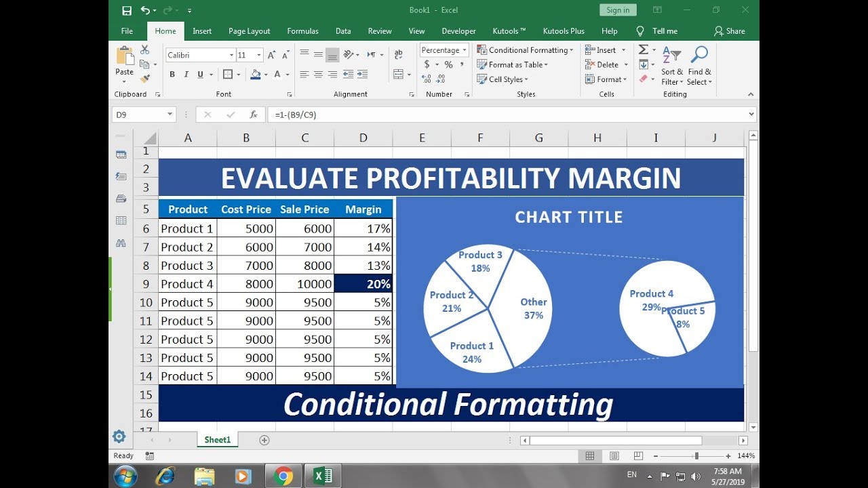Click the Fill down-arrow icon
This screenshot has height=488, width=868.
[644, 64]
